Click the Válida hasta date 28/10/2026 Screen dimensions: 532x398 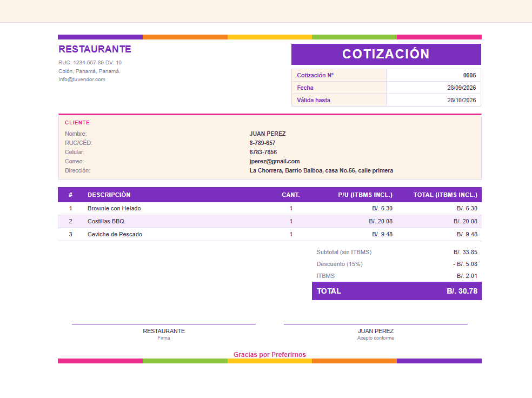(461, 100)
